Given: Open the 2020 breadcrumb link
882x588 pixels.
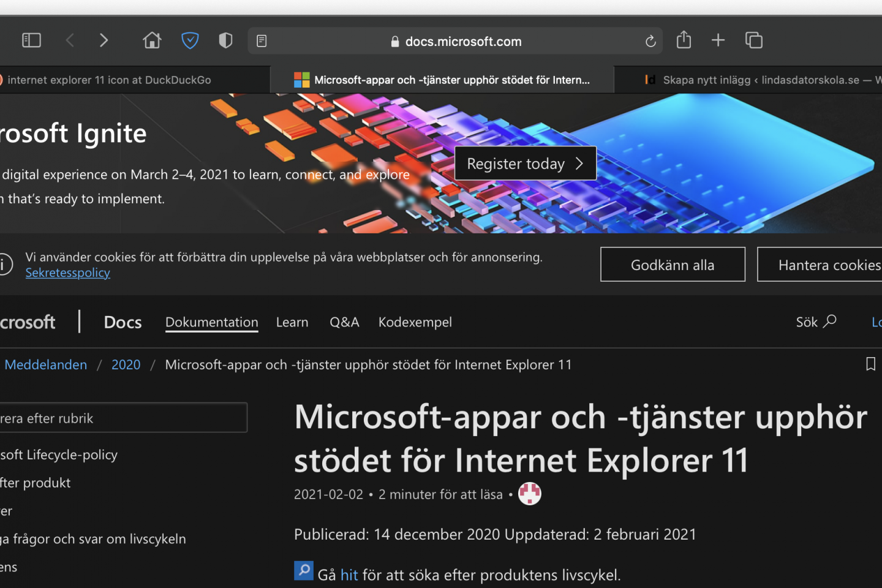Looking at the screenshot, I should point(126,364).
